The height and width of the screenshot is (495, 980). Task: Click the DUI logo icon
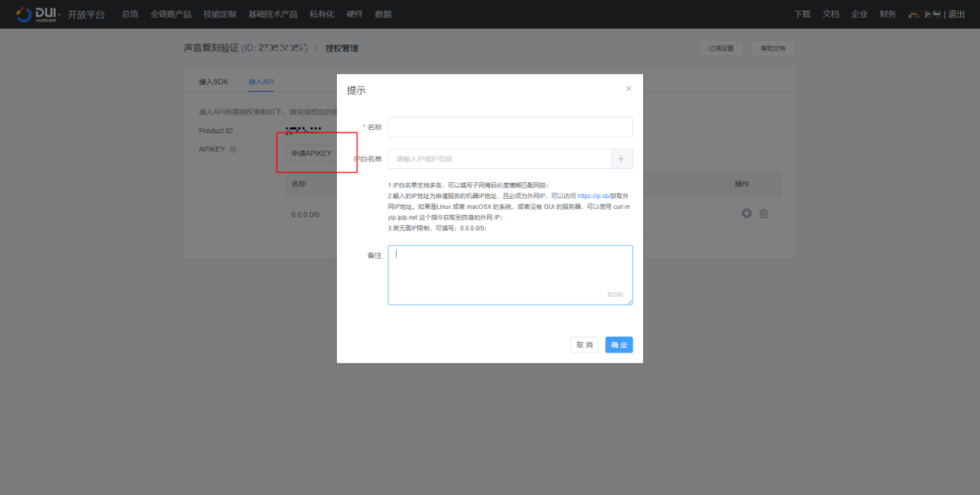[x=24, y=14]
